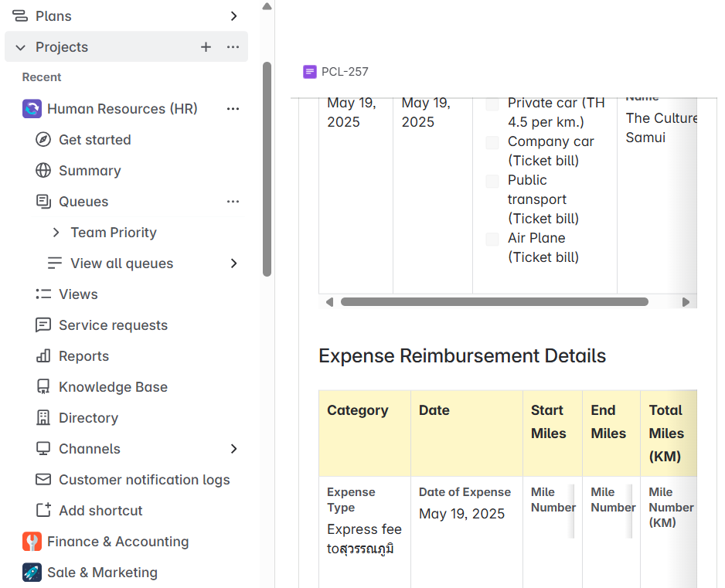
Task: Add a new project with plus icon
Action: [206, 46]
